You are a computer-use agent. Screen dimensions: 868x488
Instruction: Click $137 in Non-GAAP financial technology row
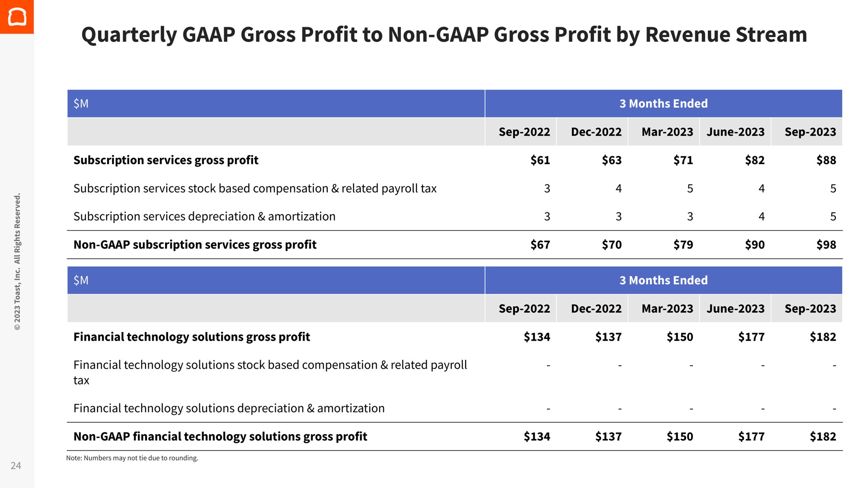coord(609,437)
